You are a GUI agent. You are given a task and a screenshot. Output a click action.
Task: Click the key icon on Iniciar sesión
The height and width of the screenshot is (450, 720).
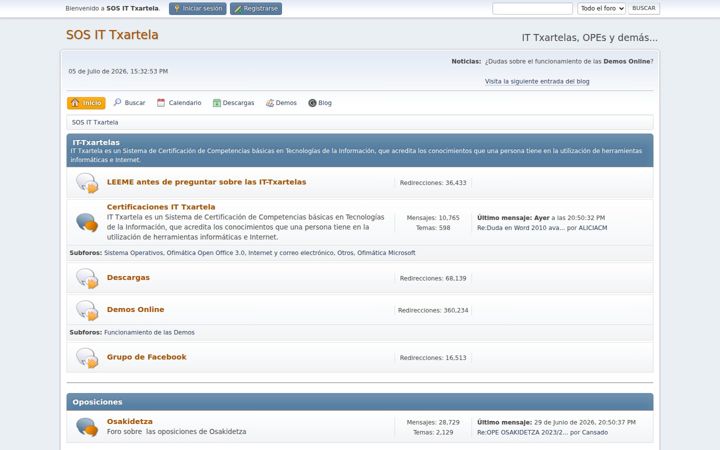click(x=177, y=8)
